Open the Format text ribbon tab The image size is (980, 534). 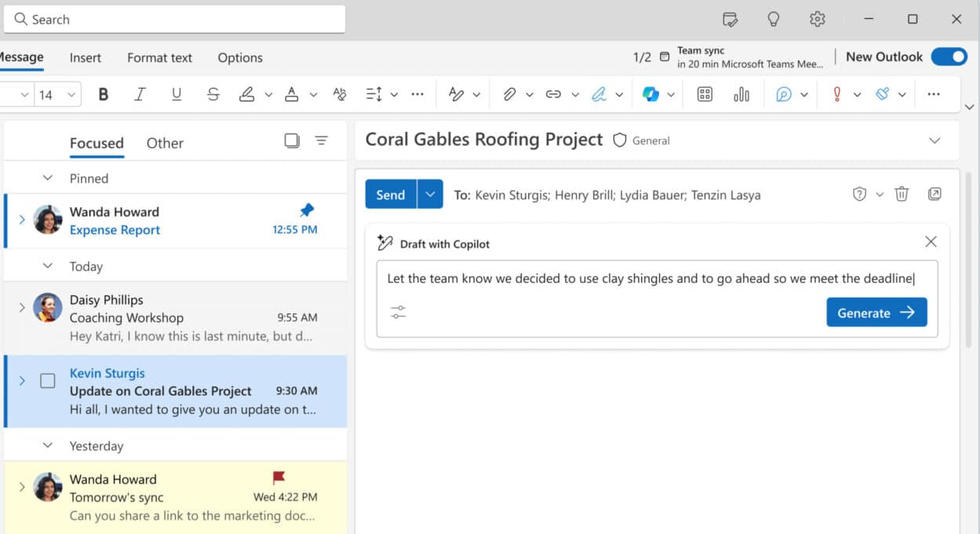coord(159,57)
